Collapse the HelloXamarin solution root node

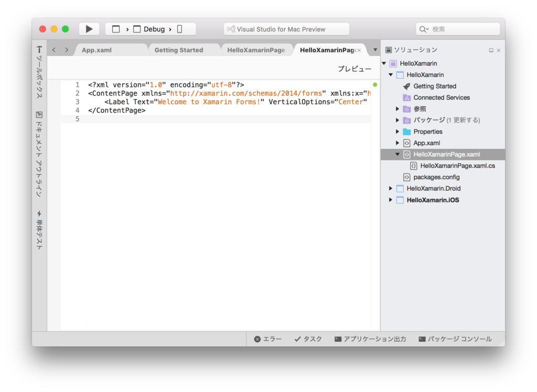(x=384, y=63)
